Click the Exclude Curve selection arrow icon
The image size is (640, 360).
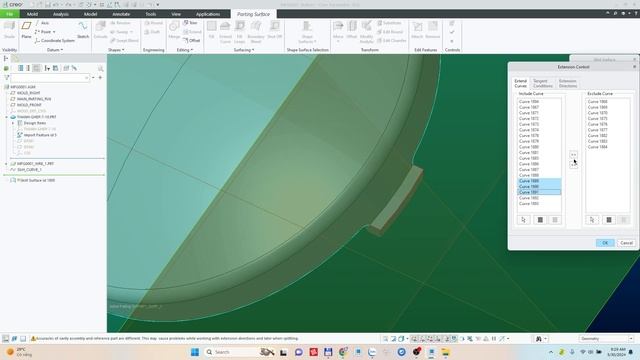coord(592,220)
